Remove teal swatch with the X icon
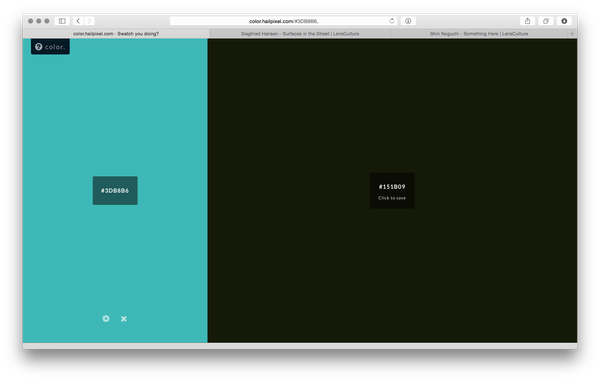Image resolution: width=600 pixels, height=382 pixels. [124, 319]
